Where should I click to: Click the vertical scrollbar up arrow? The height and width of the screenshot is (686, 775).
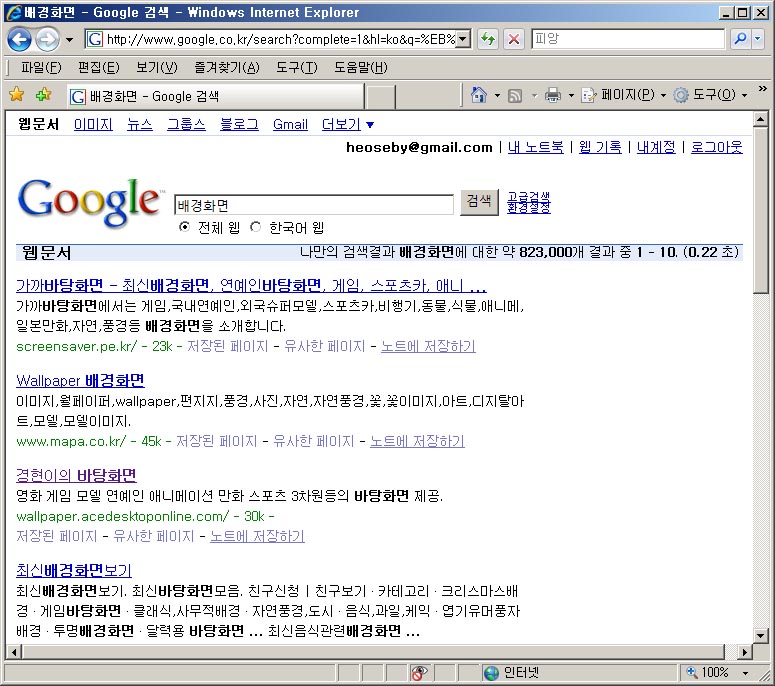pyautogui.click(x=761, y=119)
